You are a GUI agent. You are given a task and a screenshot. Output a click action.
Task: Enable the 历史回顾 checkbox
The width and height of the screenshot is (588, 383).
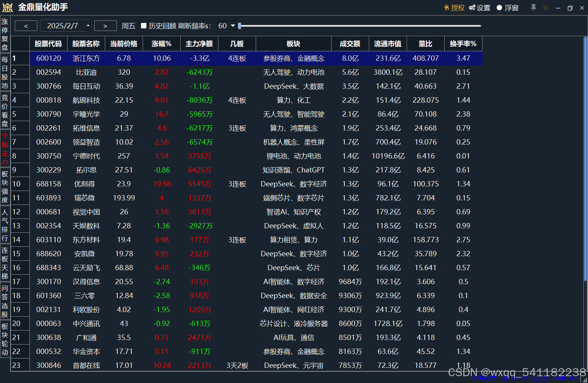pos(144,26)
